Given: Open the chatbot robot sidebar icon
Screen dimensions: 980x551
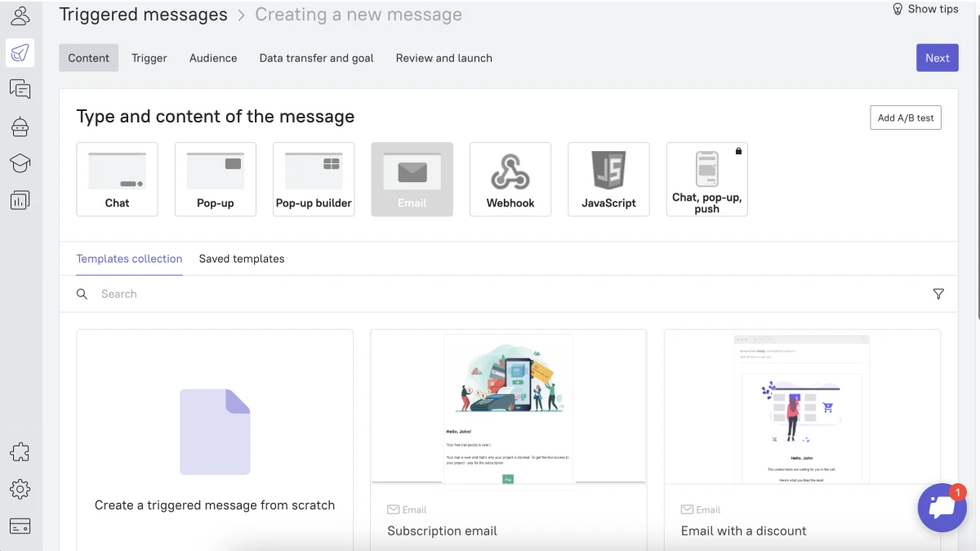Looking at the screenshot, I should [20, 126].
